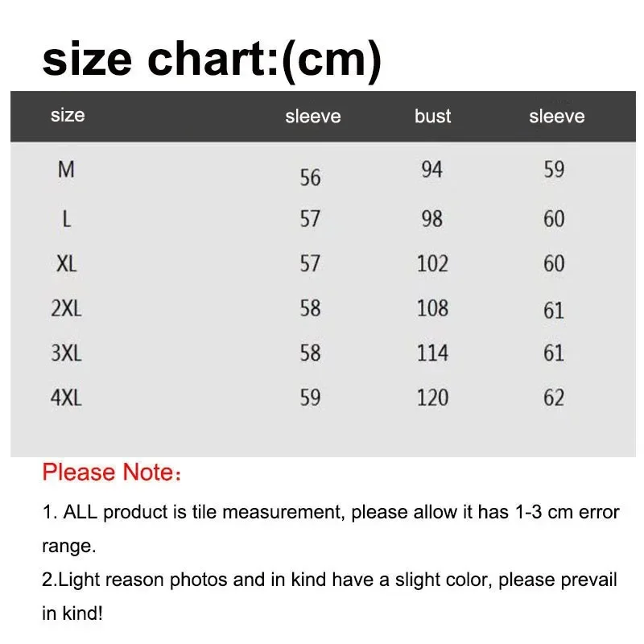Click the XL size label
644x644 pixels.
[67, 264]
